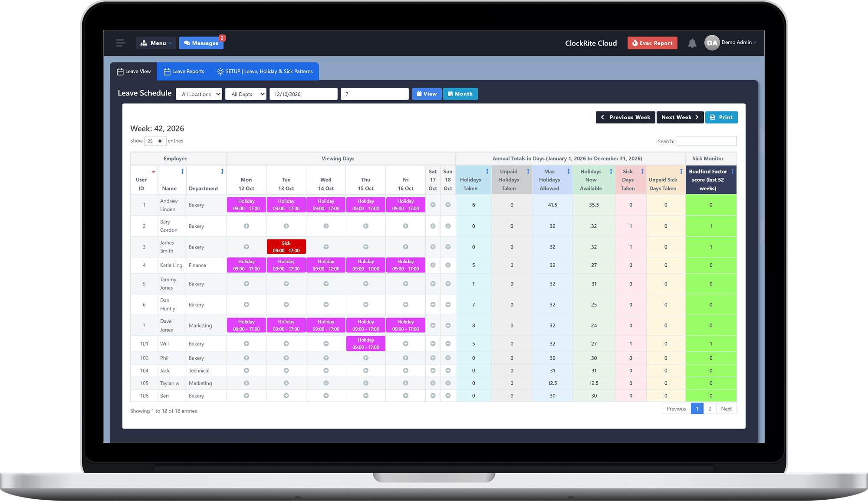Add leave for Bary Gordon on Monday

pos(246,226)
